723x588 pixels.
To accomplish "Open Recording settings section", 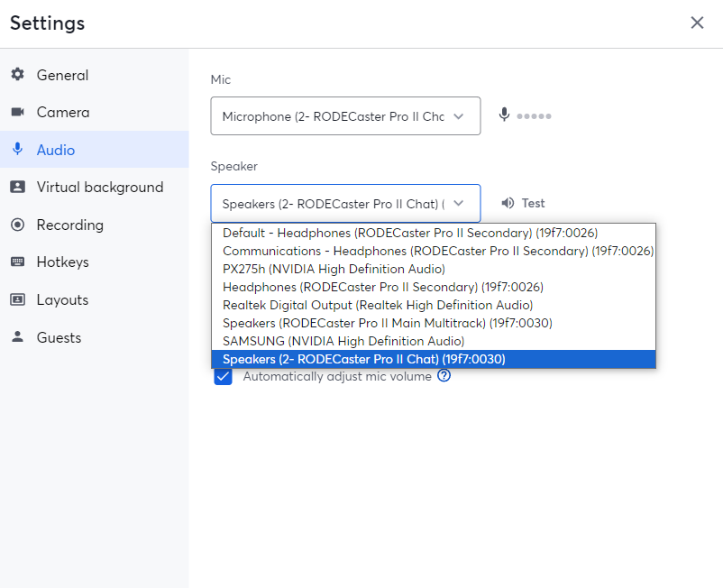I will click(x=94, y=225).
